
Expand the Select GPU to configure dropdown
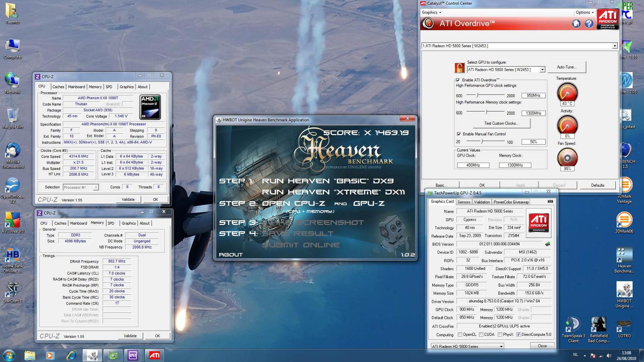click(x=542, y=70)
